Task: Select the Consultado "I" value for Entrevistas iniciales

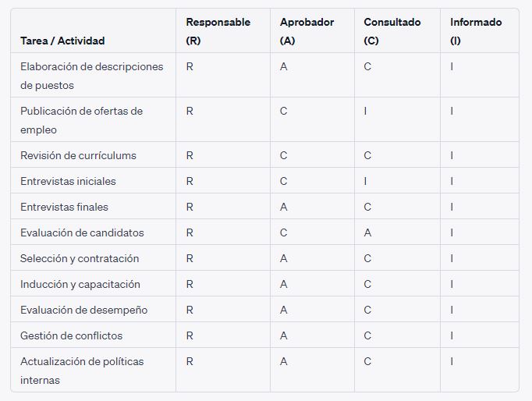Action: tap(365, 181)
